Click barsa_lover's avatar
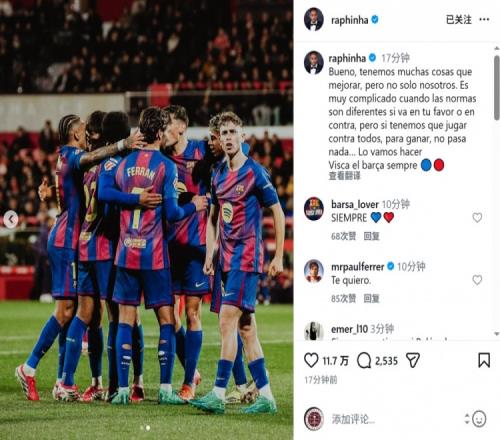The image size is (500, 440). click(x=314, y=209)
